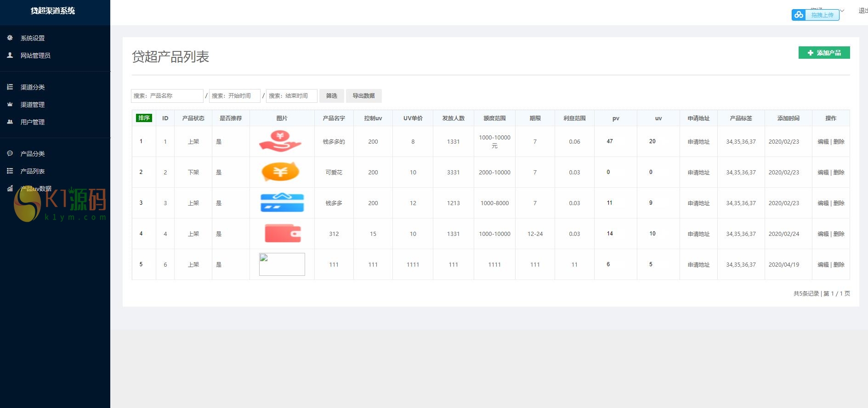Focus the 产品名称 search field

point(167,96)
